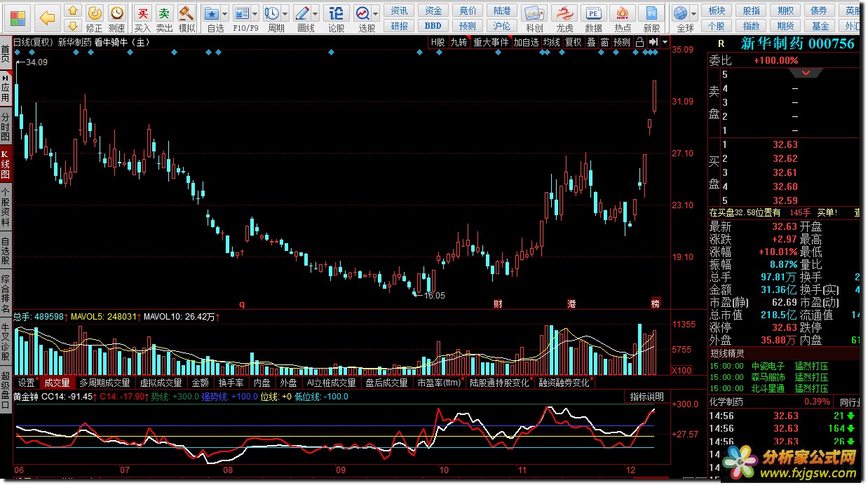This screenshot has width=868, height=485.
Task: Toggle the 窗 window option
Action: 604,42
